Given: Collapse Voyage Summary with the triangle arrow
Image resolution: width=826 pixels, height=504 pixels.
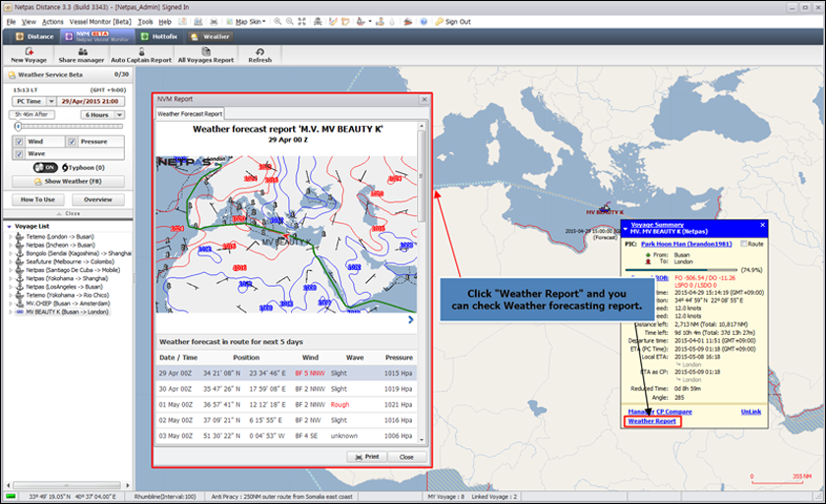Looking at the screenshot, I should pyautogui.click(x=625, y=228).
